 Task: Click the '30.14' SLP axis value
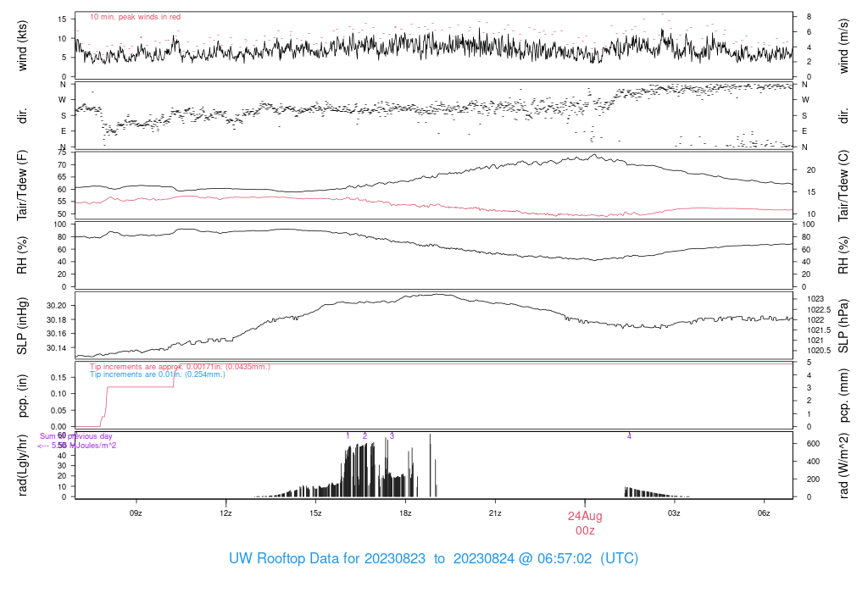(x=57, y=348)
